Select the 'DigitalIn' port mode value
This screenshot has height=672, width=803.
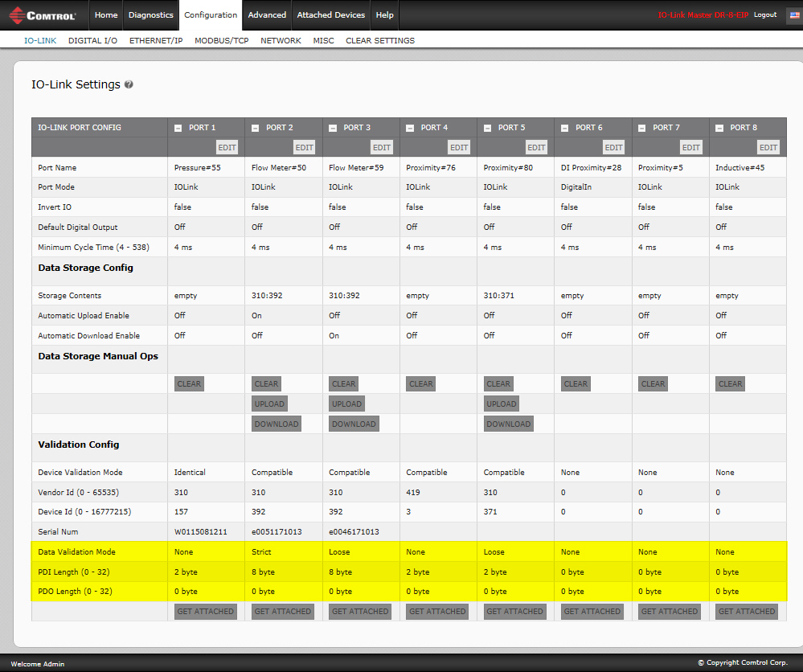(x=576, y=187)
